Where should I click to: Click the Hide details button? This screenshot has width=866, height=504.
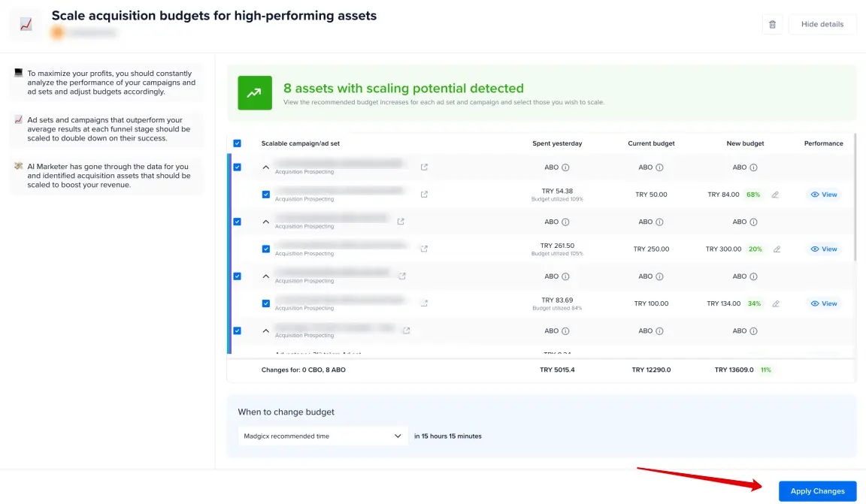pyautogui.click(x=822, y=24)
